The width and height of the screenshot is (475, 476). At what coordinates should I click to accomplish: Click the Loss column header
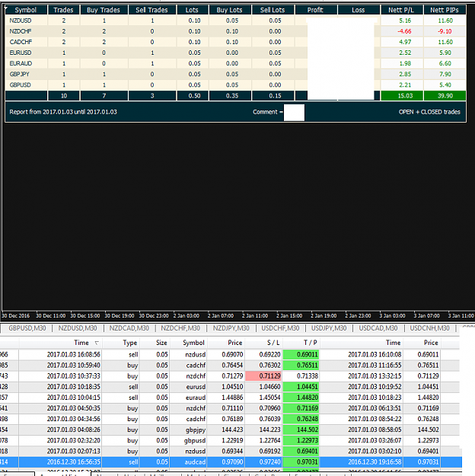(x=358, y=10)
